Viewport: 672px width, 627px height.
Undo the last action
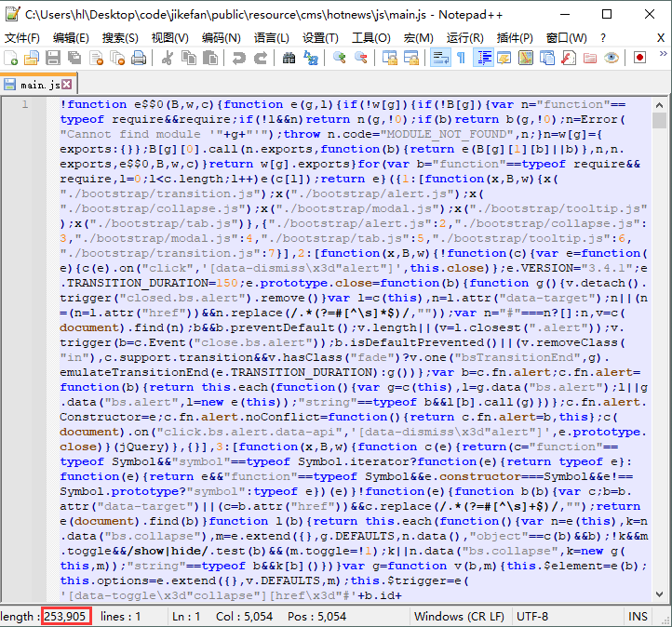click(238, 58)
